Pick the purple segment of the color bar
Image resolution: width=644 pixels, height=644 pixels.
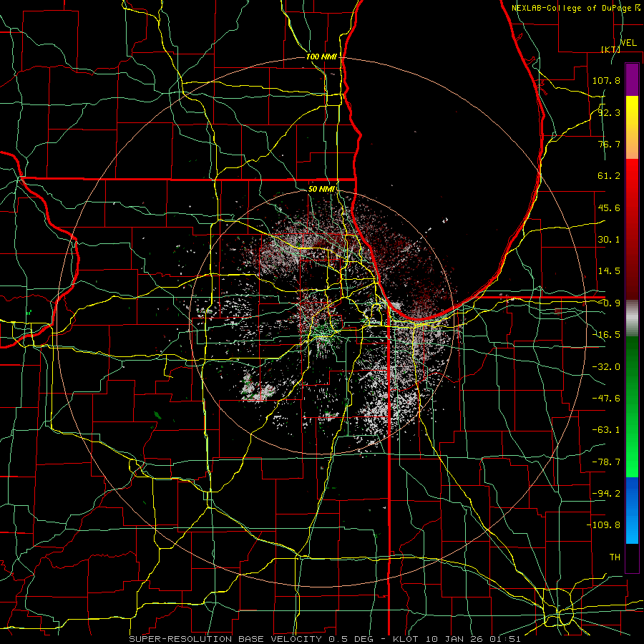pyautogui.click(x=632, y=79)
